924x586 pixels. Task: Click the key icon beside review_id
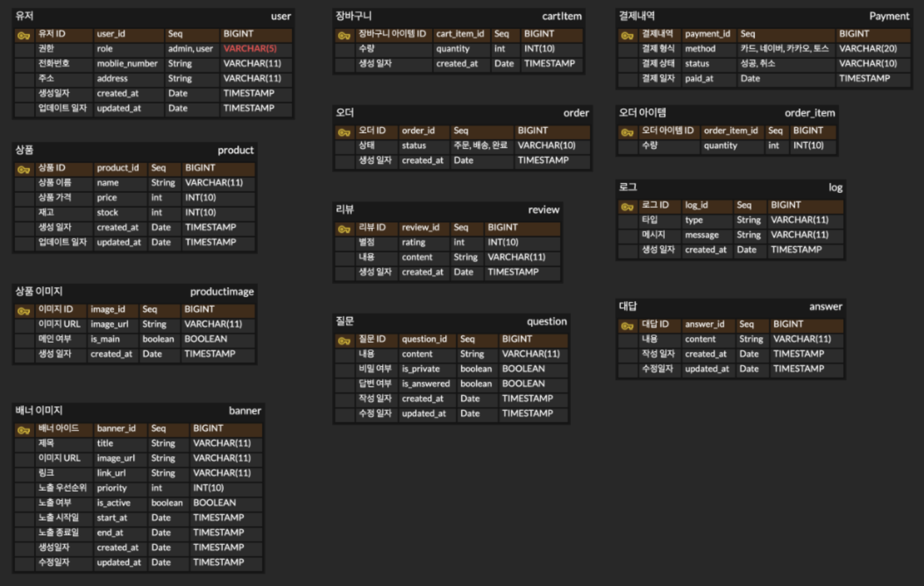[344, 229]
